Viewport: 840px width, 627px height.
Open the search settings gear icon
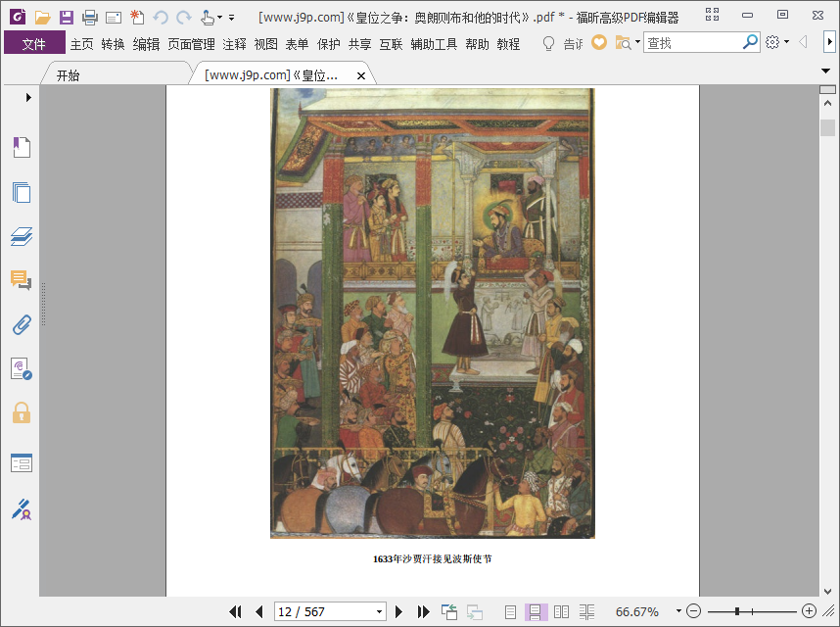(x=772, y=42)
